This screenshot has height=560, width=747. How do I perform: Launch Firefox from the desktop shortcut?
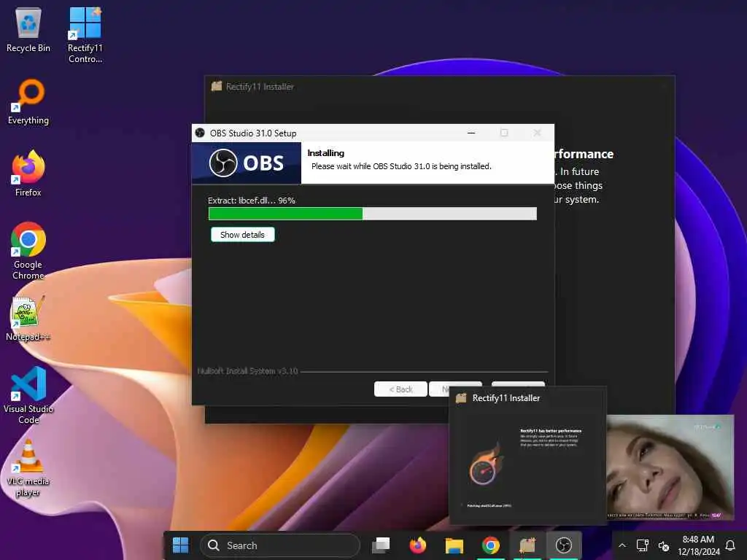(x=28, y=173)
